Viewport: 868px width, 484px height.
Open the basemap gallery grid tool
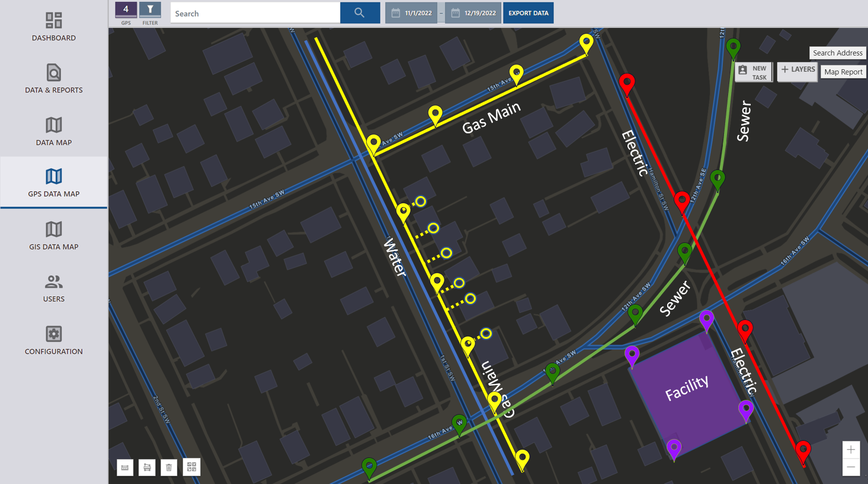click(191, 467)
